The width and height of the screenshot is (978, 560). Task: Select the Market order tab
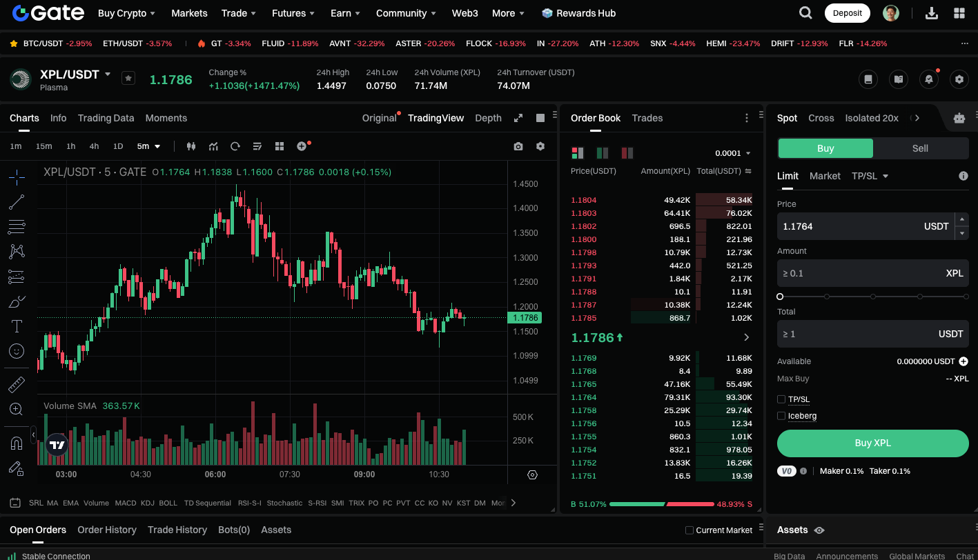coord(825,176)
